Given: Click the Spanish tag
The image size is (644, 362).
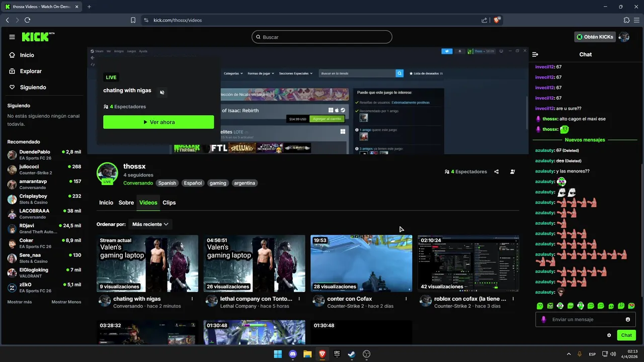Looking at the screenshot, I should (x=167, y=183).
